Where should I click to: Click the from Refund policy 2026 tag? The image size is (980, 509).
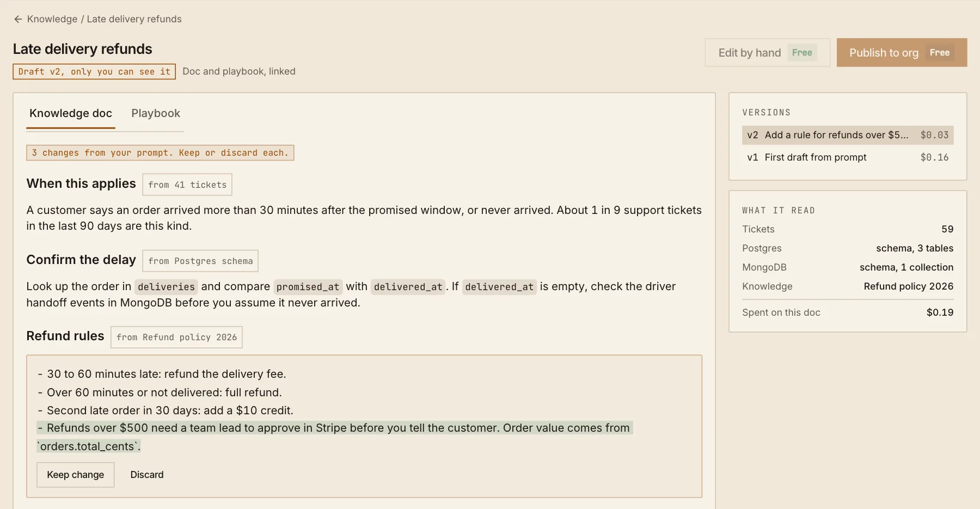[176, 337]
